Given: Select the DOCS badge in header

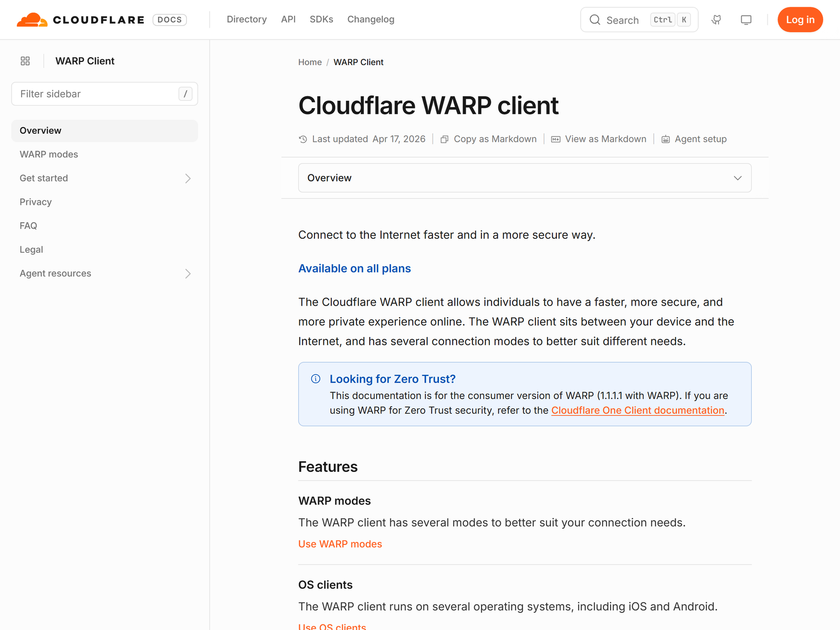Looking at the screenshot, I should (170, 20).
